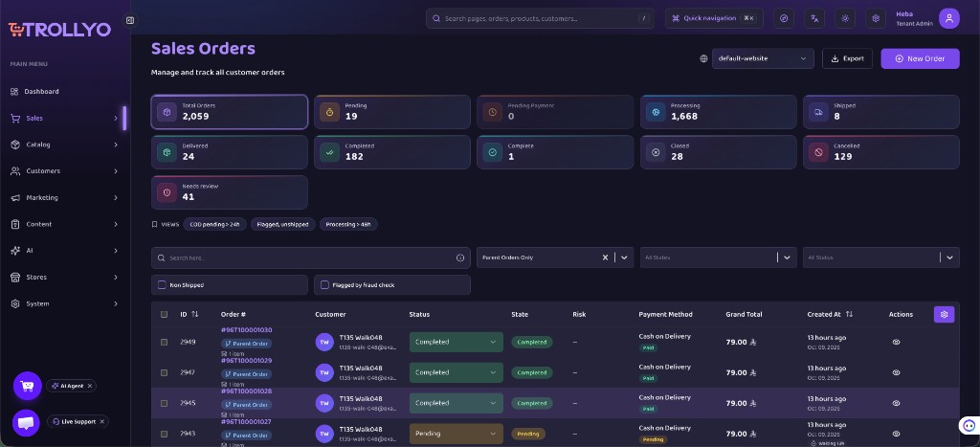
Task: Change status dropdown for order 2945
Action: coord(456,403)
